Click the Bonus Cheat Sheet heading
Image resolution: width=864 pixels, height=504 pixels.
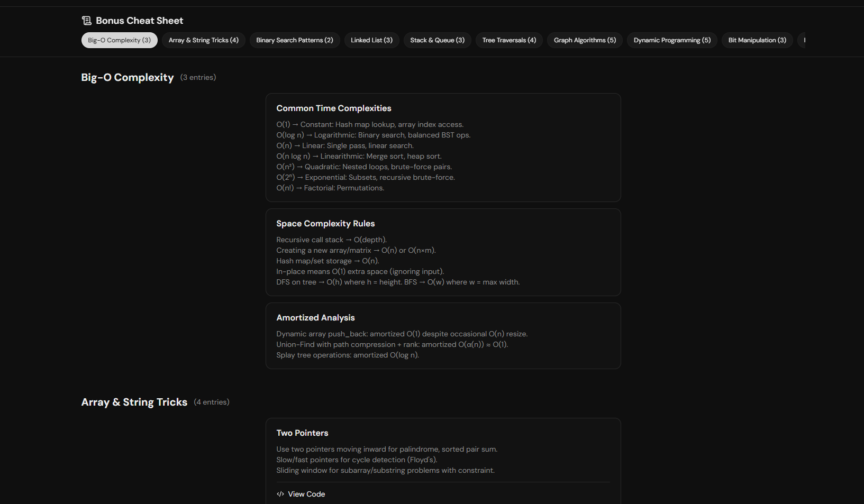pyautogui.click(x=140, y=21)
